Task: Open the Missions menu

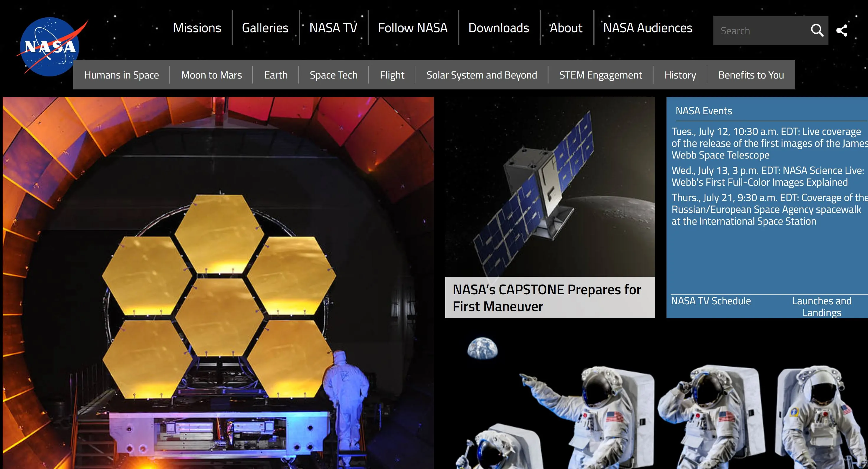Action: click(x=197, y=28)
